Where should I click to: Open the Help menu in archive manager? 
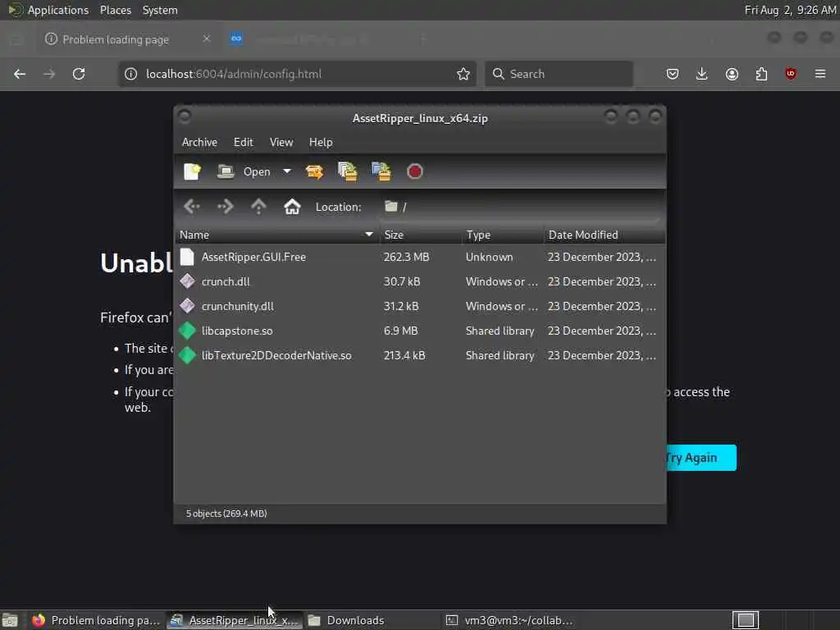pyautogui.click(x=321, y=143)
